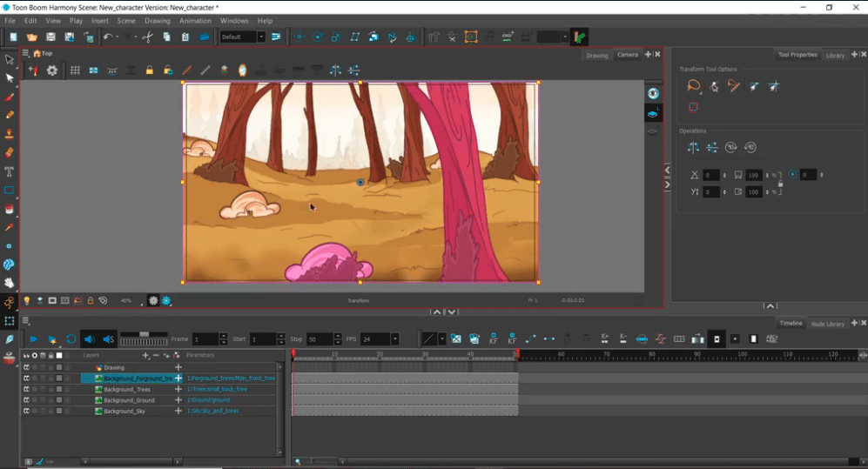Expand the Background_Sky layer parameters
Viewport: 868px width, 469px height.
(x=178, y=411)
